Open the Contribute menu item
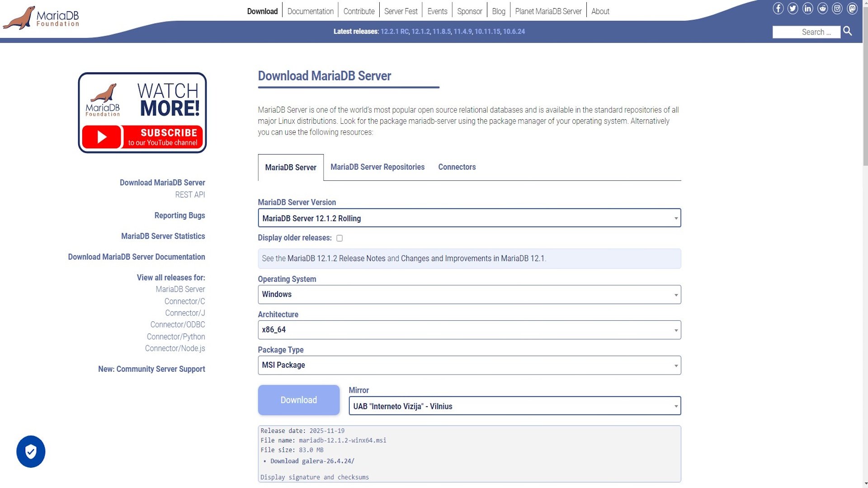Screen dimensions: 868x488 pos(359,11)
